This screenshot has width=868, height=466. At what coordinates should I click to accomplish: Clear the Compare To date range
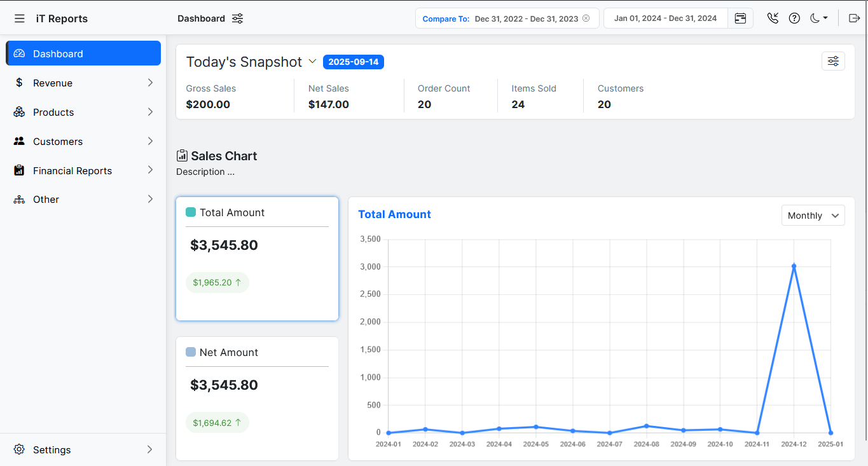(x=586, y=18)
